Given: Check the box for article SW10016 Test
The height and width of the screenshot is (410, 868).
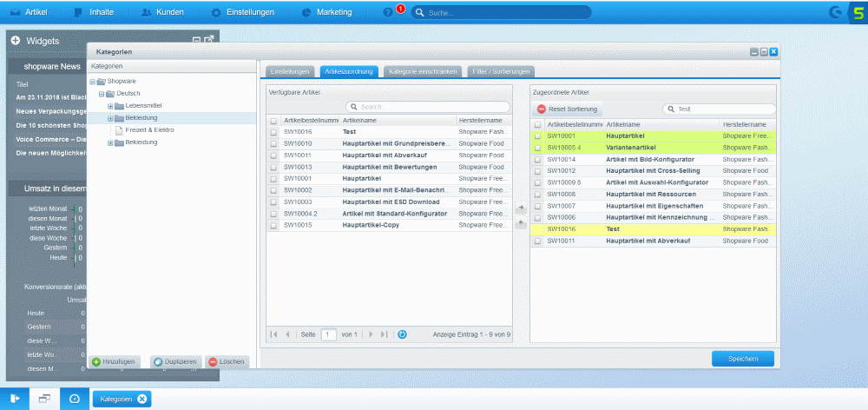Looking at the screenshot, I should point(273,132).
